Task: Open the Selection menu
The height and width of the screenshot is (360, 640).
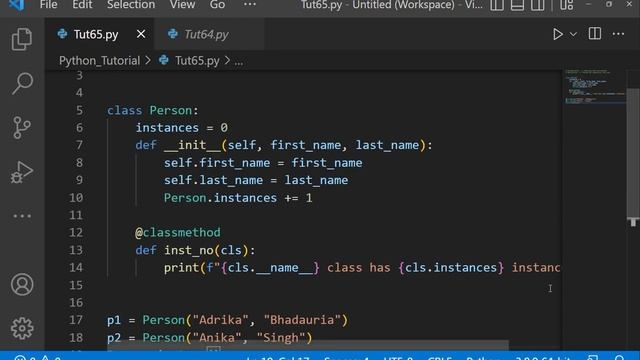Action: (x=131, y=5)
